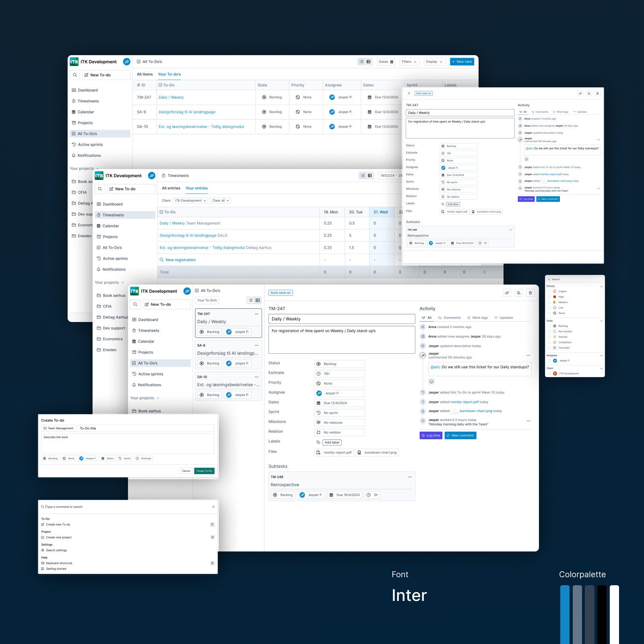Click the To-Do title input field in Create To-do
The image size is (644, 644).
[146, 428]
